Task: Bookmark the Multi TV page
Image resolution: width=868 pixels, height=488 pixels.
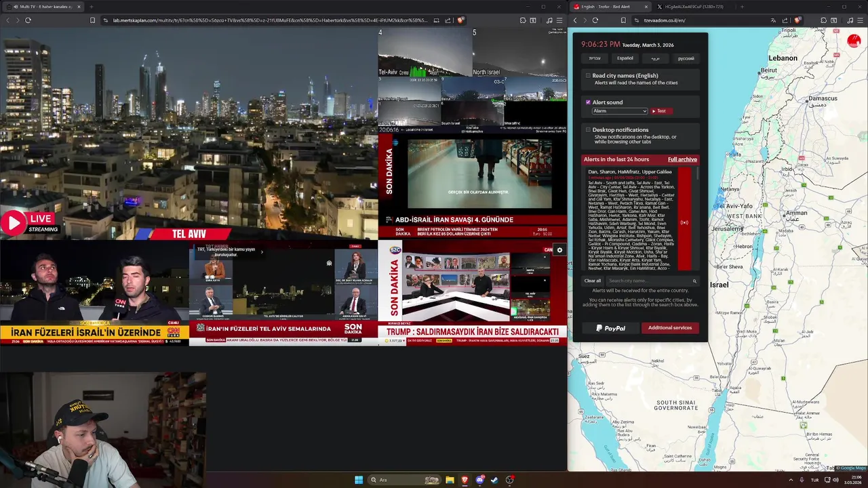Action: (93, 20)
